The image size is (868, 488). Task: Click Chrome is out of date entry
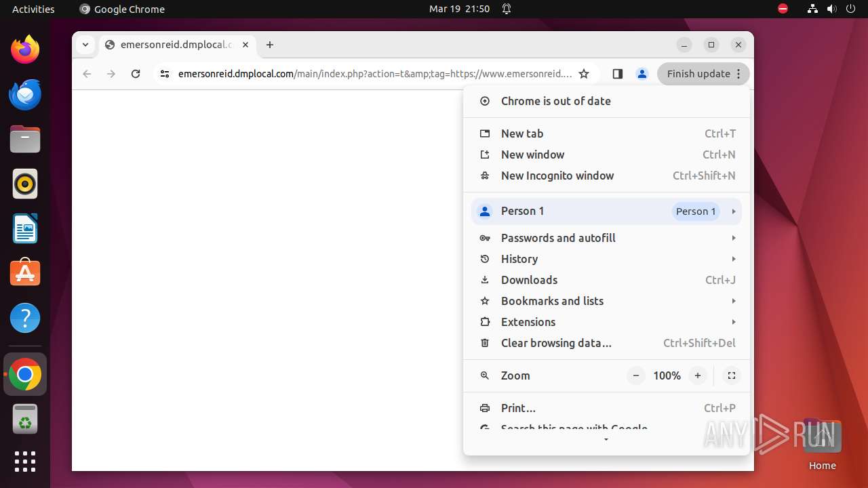click(x=607, y=101)
